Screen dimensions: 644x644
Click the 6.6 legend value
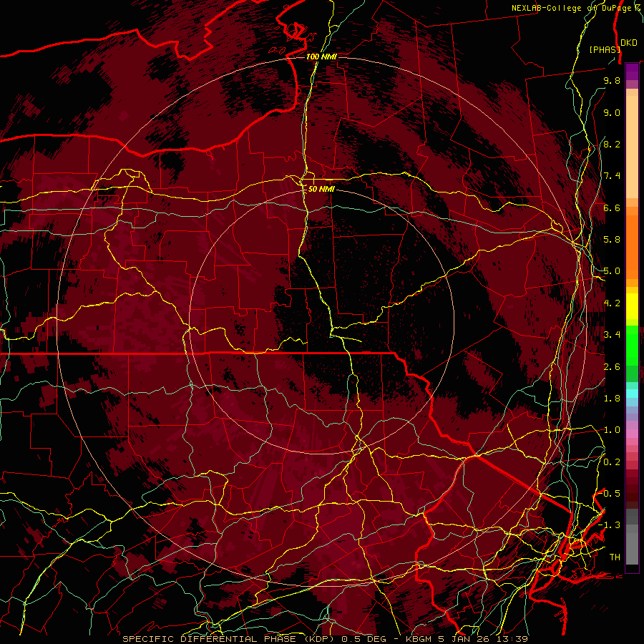pos(612,208)
